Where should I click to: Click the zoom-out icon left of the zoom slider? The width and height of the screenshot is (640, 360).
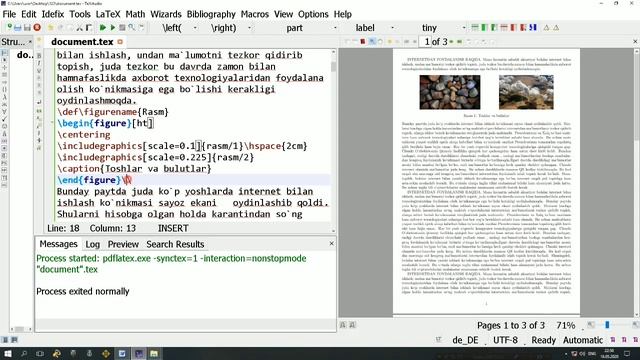click(x=591, y=325)
